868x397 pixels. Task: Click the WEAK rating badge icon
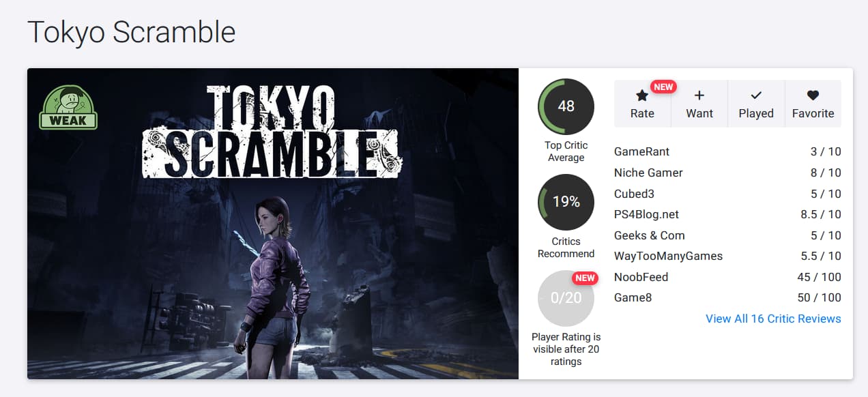[x=68, y=108]
